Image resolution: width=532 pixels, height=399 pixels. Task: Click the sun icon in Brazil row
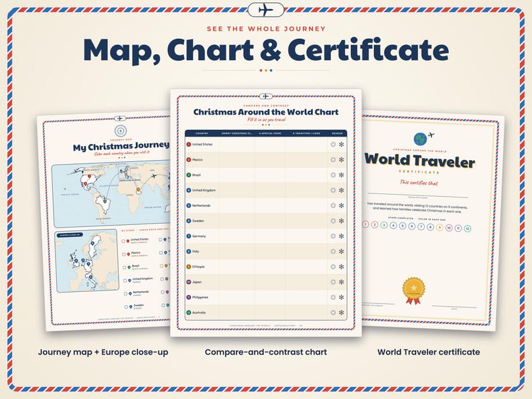click(333, 175)
